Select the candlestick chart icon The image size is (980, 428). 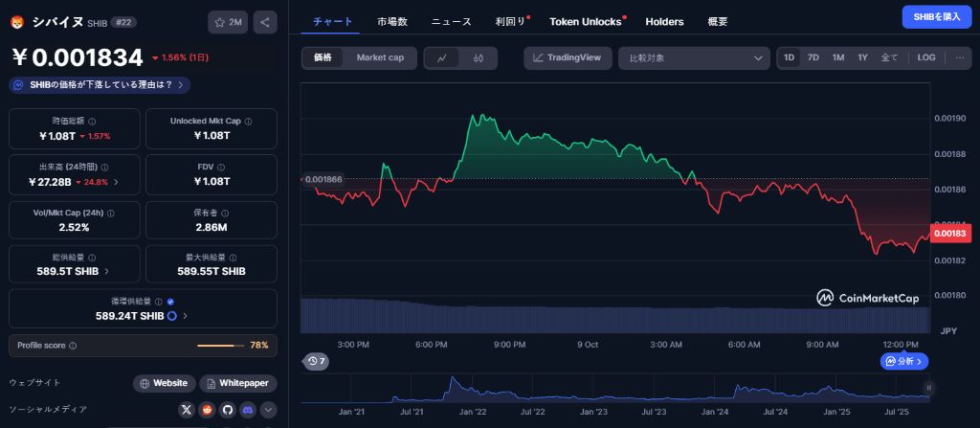click(479, 58)
